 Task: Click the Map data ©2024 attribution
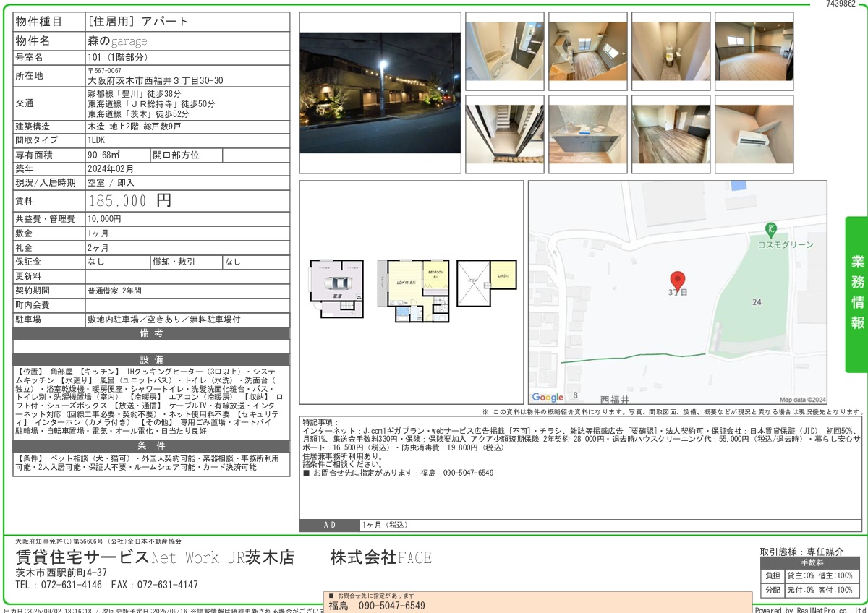(x=802, y=400)
